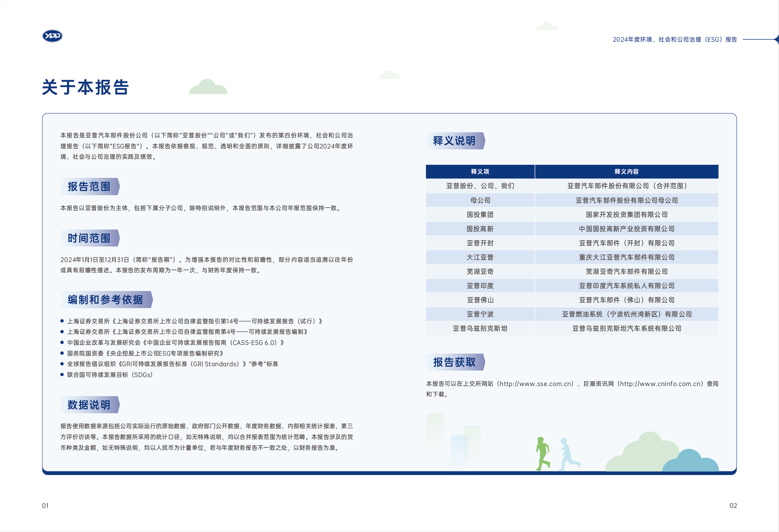
Task: Click paragraph starting 本报告以亚普股份为主体
Action: click(x=201, y=208)
